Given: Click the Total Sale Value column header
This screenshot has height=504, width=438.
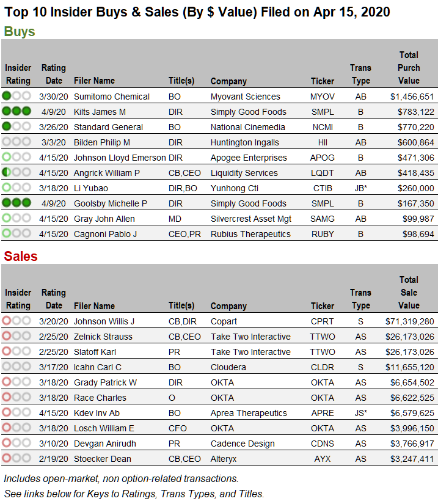Looking at the screenshot, I should [x=409, y=292].
